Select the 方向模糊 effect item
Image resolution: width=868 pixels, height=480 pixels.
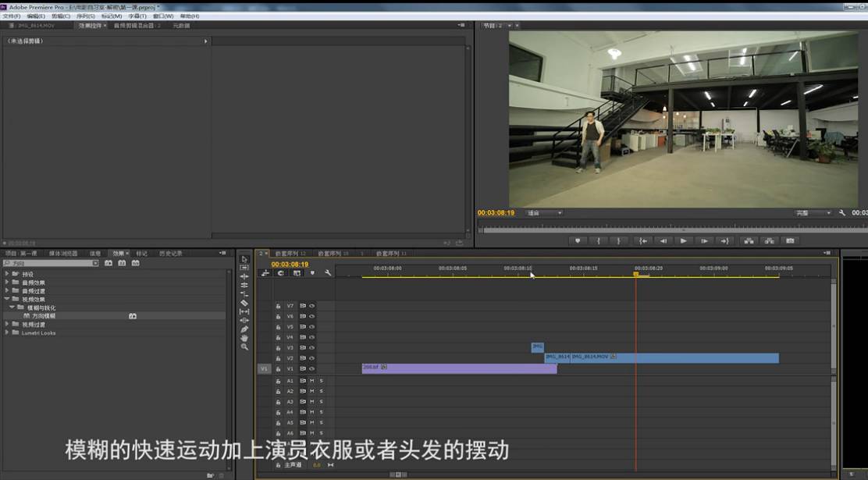click(43, 315)
